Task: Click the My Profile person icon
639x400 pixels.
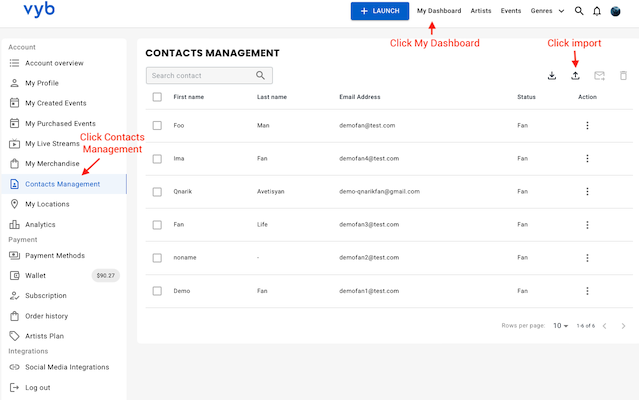Action: pyautogui.click(x=14, y=83)
